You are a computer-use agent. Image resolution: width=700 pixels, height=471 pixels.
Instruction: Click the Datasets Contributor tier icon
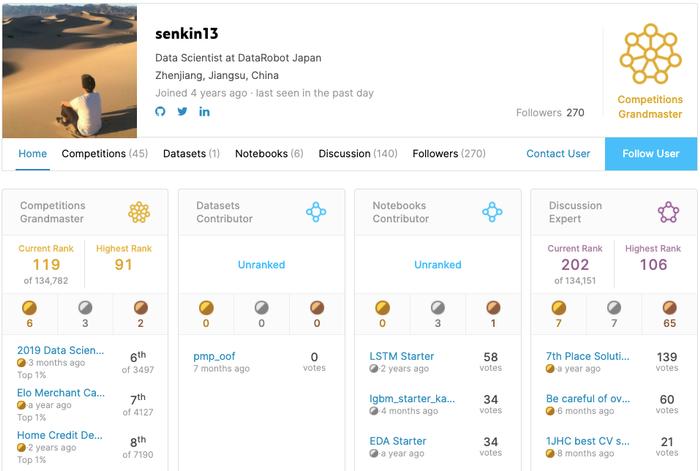316,212
